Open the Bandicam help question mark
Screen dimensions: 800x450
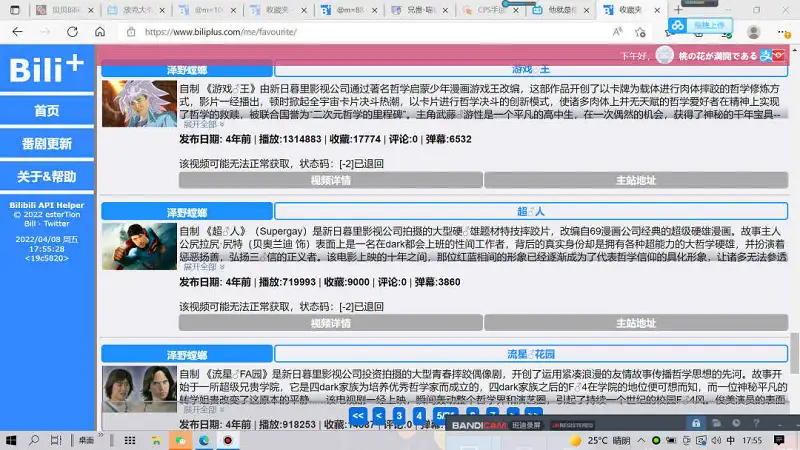pyautogui.click(x=756, y=423)
